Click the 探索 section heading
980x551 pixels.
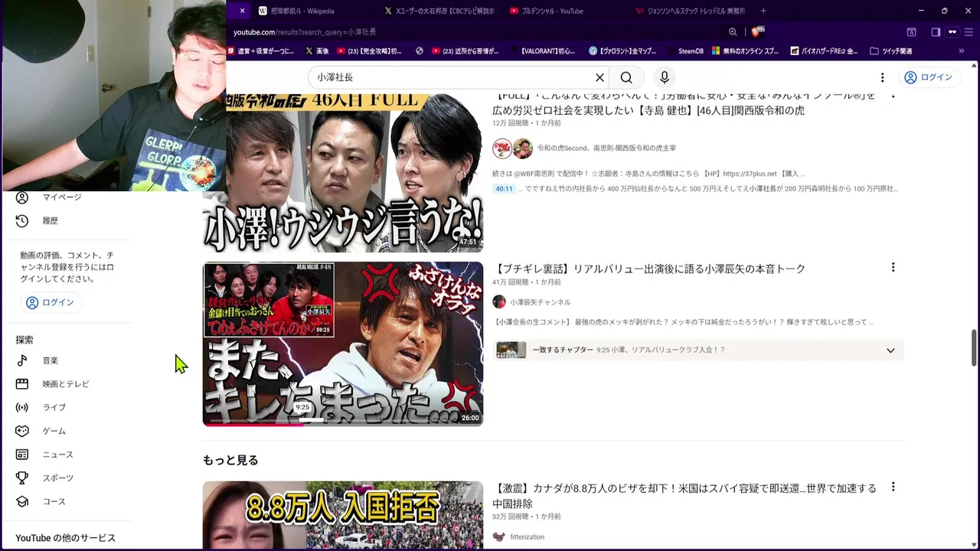coord(24,340)
